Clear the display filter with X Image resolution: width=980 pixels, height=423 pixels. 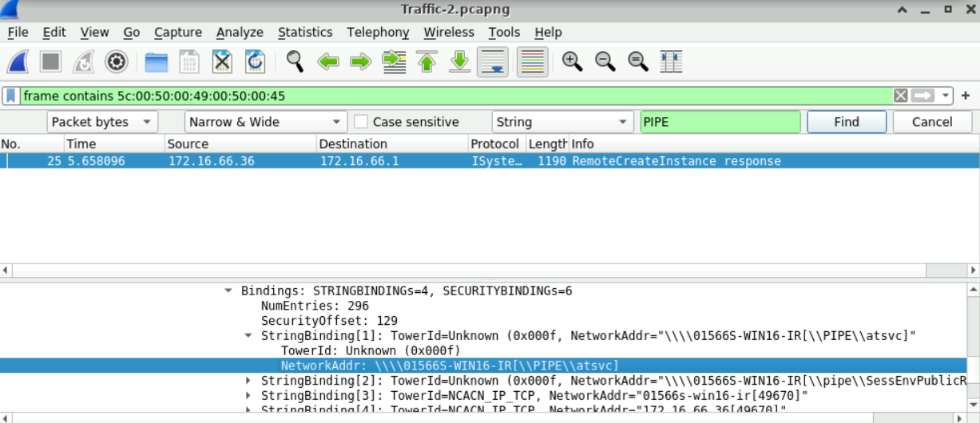(x=901, y=96)
